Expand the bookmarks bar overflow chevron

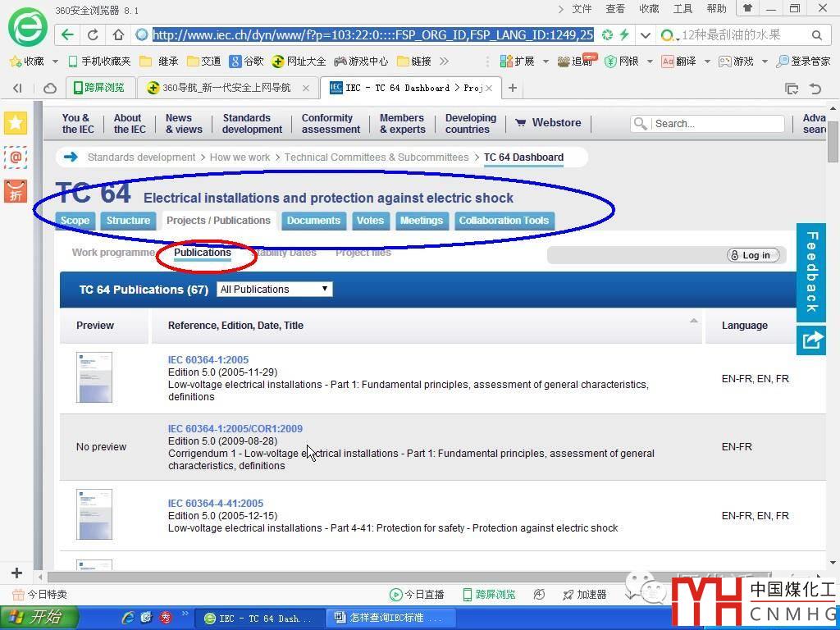445,61
